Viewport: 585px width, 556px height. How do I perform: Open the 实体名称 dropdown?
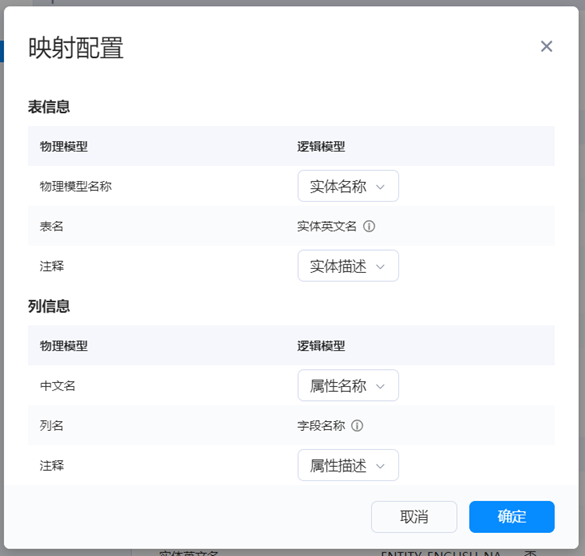coord(348,186)
